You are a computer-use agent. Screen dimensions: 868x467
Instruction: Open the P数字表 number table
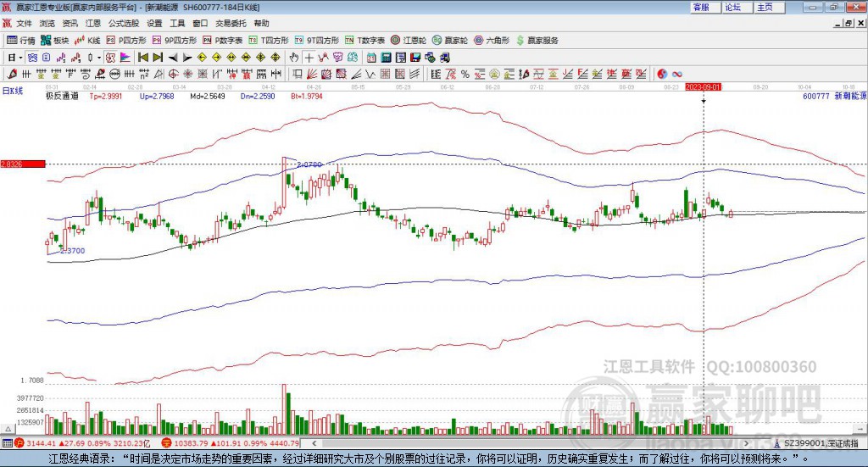pos(223,41)
